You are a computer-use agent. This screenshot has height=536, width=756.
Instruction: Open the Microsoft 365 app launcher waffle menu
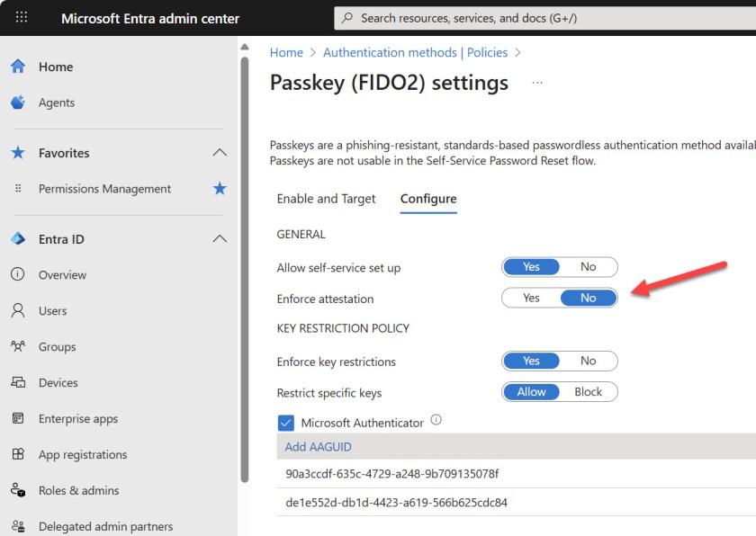[20, 18]
